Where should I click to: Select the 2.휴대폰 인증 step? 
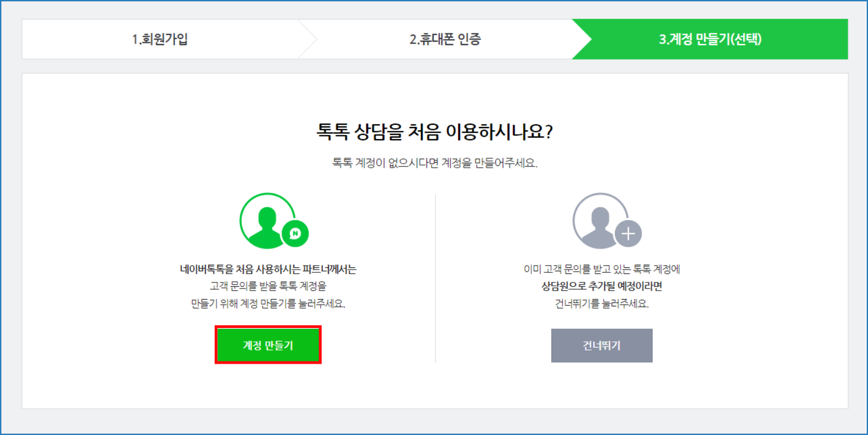click(445, 40)
